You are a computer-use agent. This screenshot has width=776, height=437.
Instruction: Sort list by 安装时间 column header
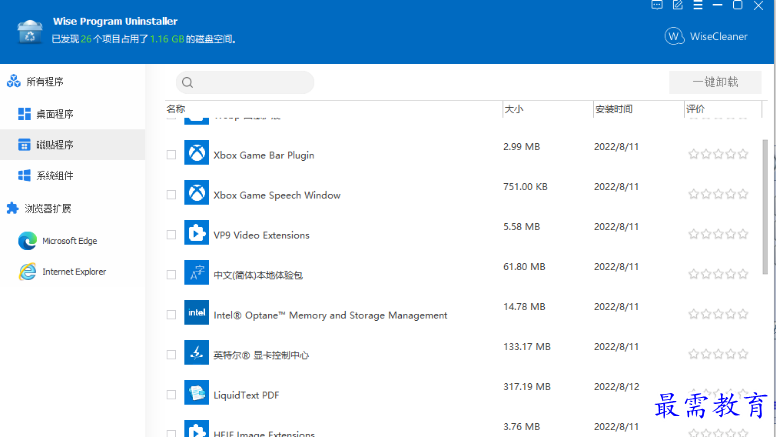613,108
